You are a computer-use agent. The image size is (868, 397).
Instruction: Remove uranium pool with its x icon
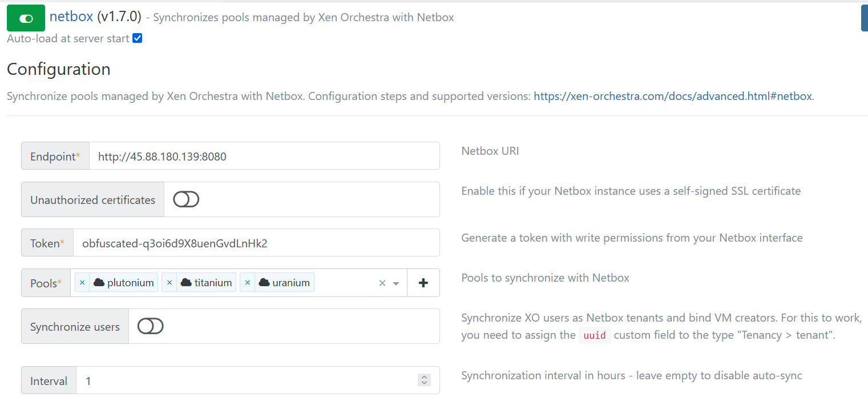pos(248,283)
